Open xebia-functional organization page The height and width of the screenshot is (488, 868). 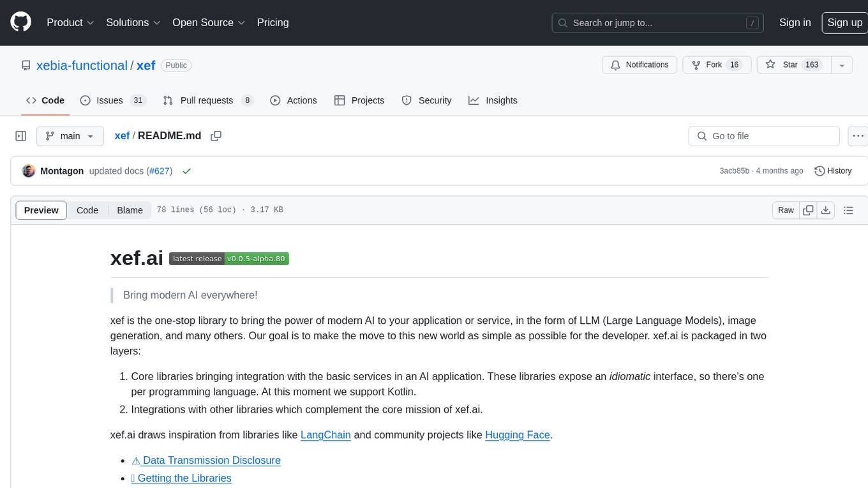pos(82,65)
